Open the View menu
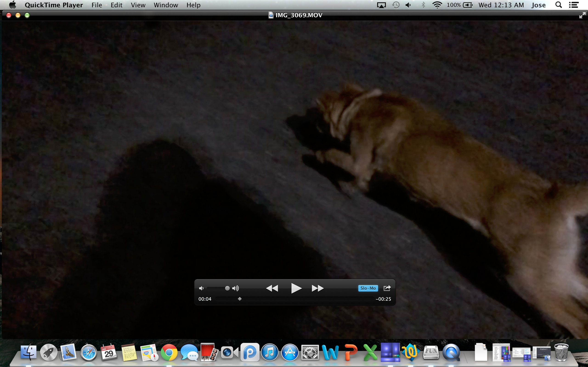The width and height of the screenshot is (588, 367). tap(138, 5)
